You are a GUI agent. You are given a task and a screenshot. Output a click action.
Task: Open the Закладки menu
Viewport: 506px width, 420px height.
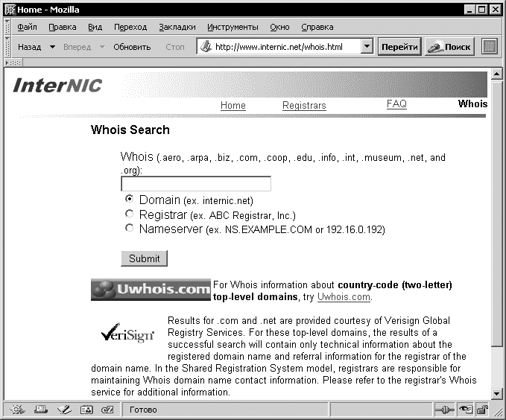pyautogui.click(x=177, y=27)
